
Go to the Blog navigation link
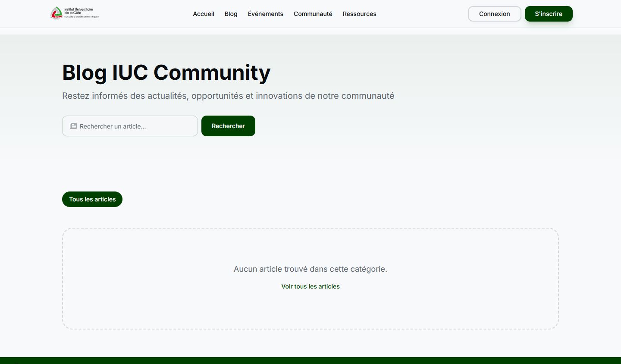231,14
